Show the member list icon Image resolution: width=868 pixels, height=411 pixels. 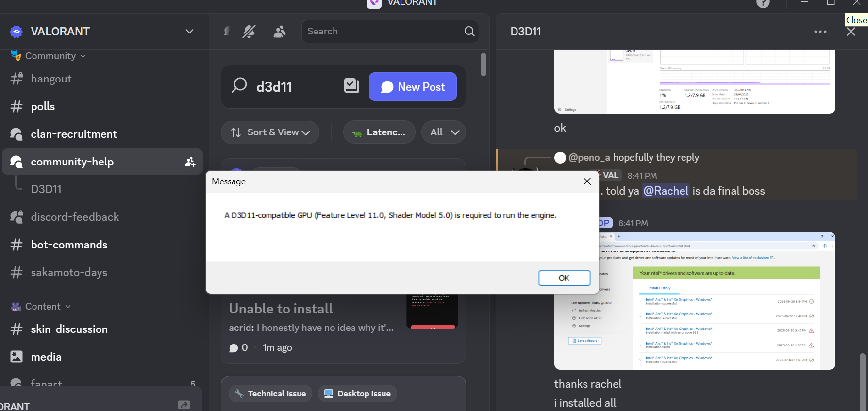279,32
